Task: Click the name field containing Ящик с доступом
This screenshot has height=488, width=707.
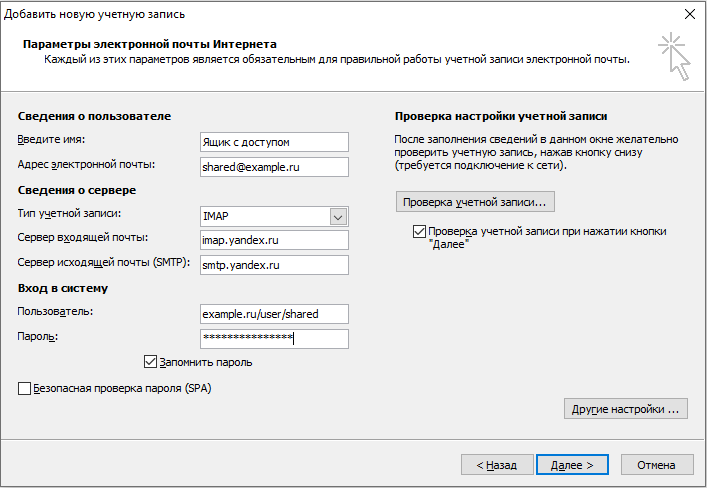Action: click(x=273, y=142)
